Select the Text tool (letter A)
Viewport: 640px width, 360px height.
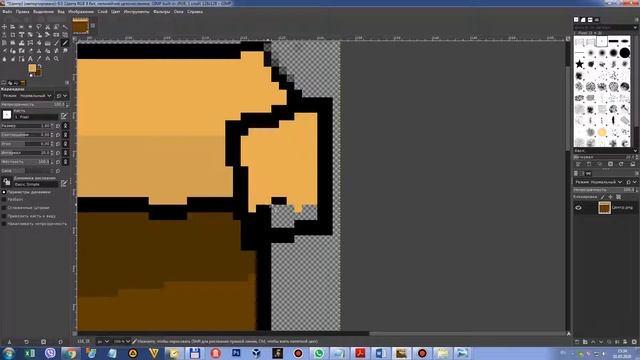coord(30,59)
